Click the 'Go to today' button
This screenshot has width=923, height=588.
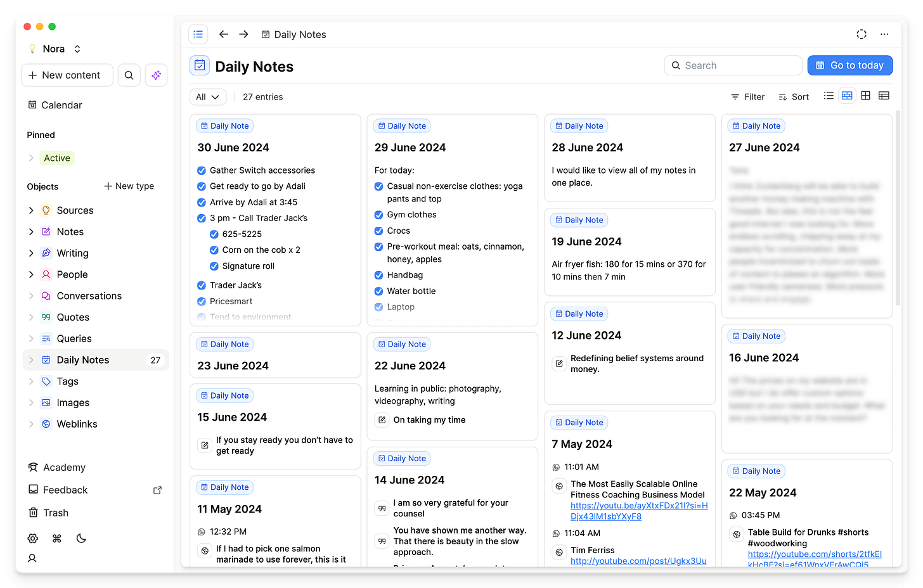click(850, 65)
